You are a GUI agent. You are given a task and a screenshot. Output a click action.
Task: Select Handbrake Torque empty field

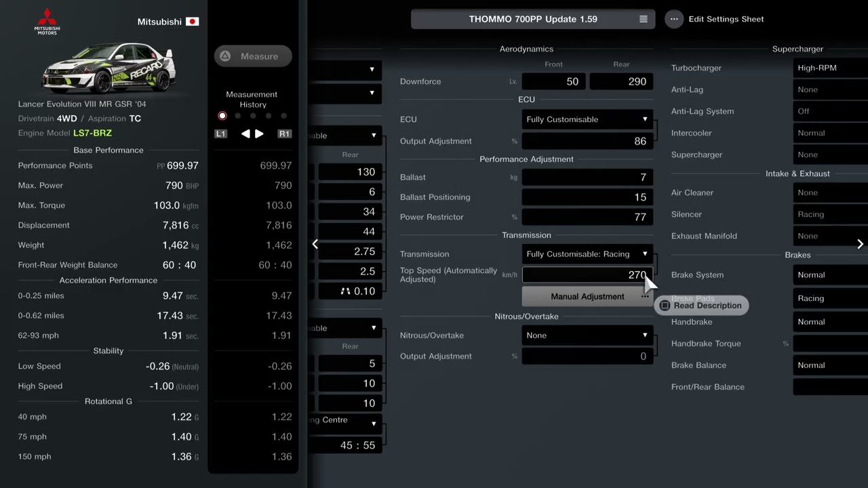click(x=830, y=344)
